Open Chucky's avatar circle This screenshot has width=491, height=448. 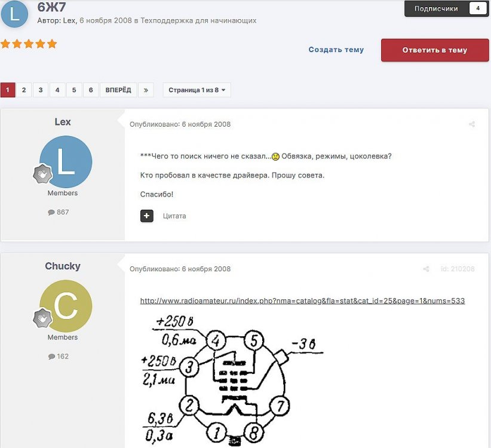pyautogui.click(x=66, y=306)
